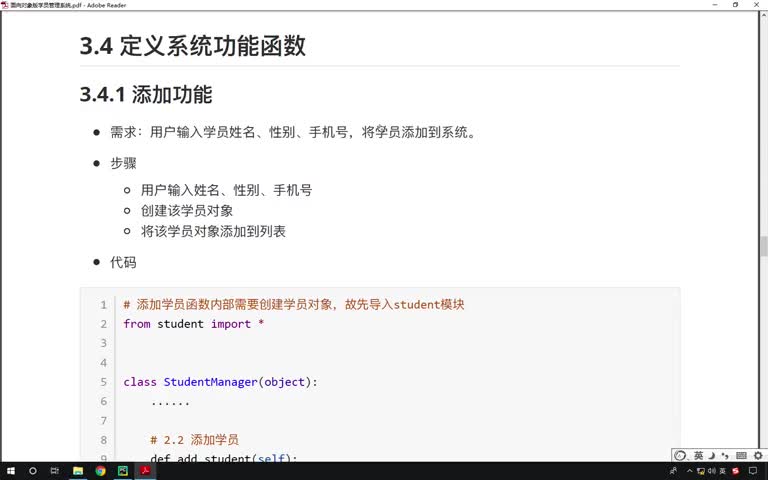Image resolution: width=768 pixels, height=480 pixels.
Task: Open Task View on the taskbar
Action: (55, 471)
